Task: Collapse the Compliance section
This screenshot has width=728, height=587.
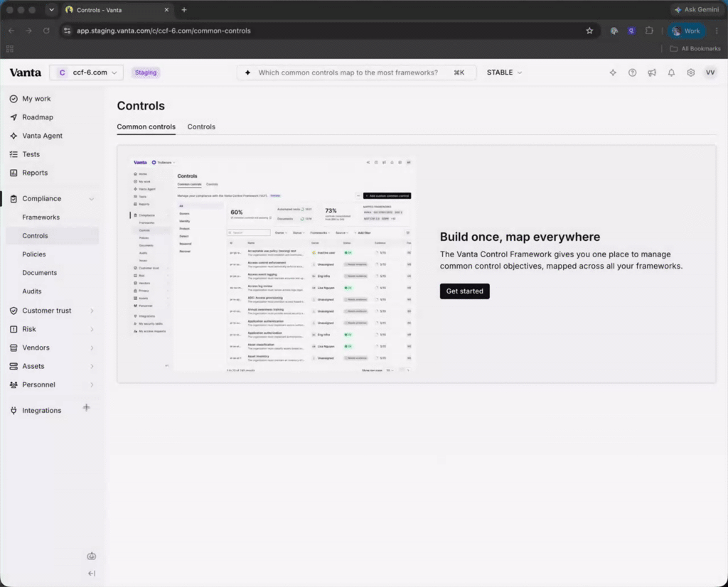Action: tap(92, 198)
